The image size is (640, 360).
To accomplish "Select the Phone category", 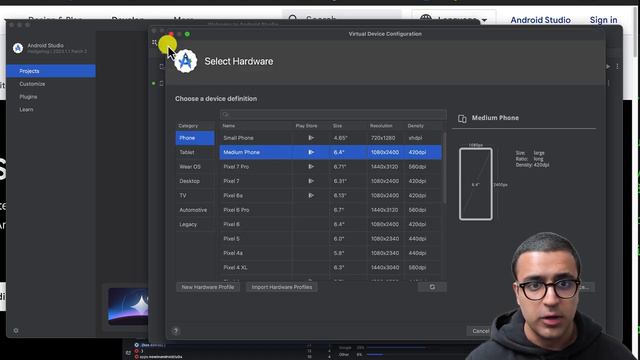I will 195,138.
